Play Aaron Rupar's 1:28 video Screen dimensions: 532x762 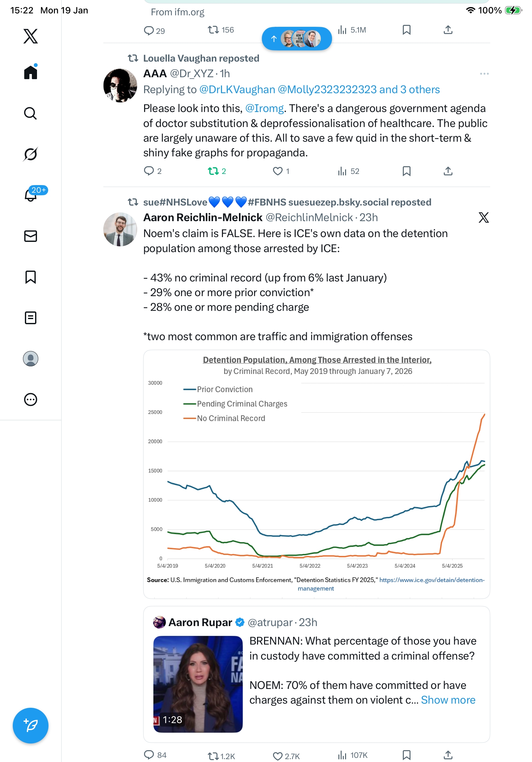tap(198, 684)
